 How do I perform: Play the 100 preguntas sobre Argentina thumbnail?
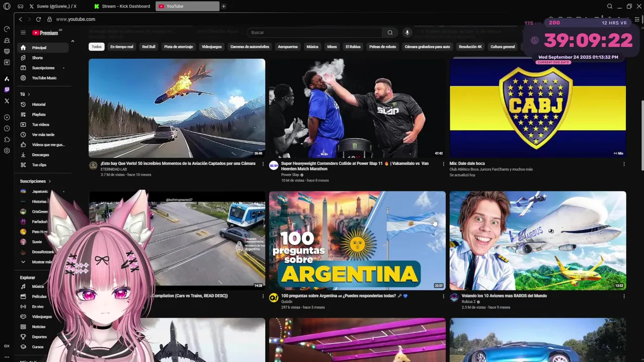click(x=357, y=240)
